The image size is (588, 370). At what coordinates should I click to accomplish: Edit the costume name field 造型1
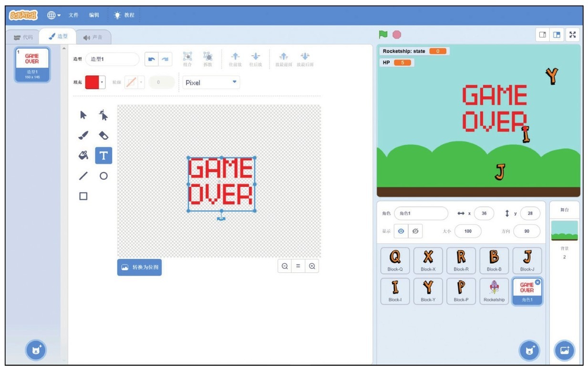click(x=112, y=59)
